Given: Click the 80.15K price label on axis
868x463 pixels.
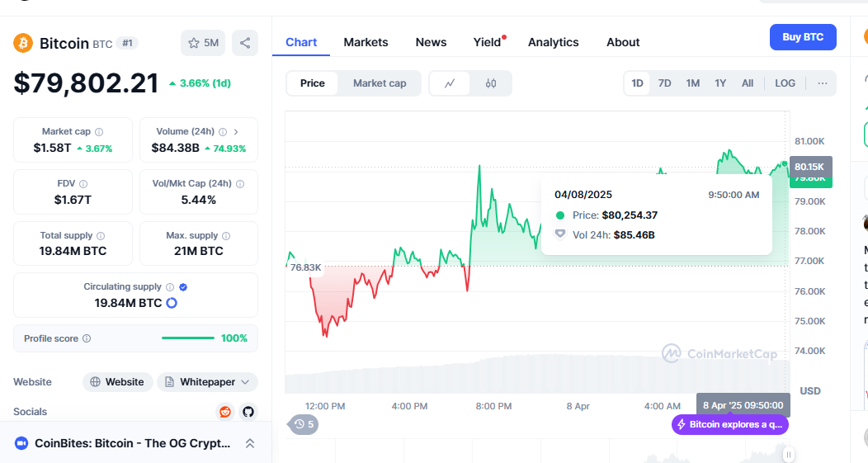Looking at the screenshot, I should [x=810, y=167].
